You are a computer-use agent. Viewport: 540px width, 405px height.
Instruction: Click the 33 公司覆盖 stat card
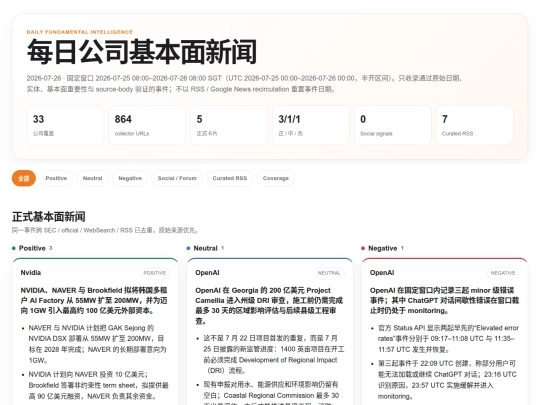coord(65,125)
